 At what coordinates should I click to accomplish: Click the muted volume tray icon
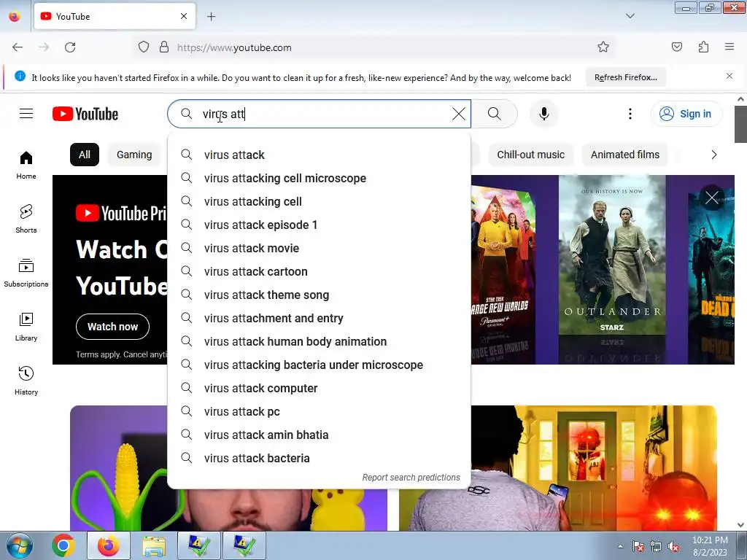tap(673, 547)
